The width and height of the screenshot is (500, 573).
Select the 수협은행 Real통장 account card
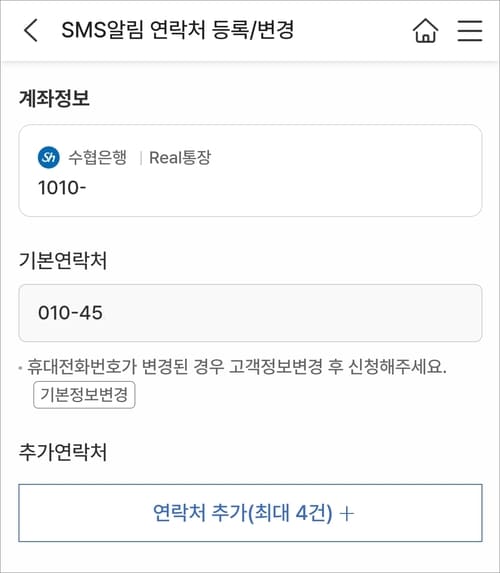pos(250,171)
